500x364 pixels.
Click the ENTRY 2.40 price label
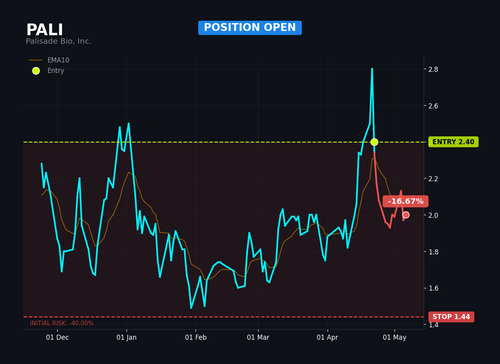(453, 142)
